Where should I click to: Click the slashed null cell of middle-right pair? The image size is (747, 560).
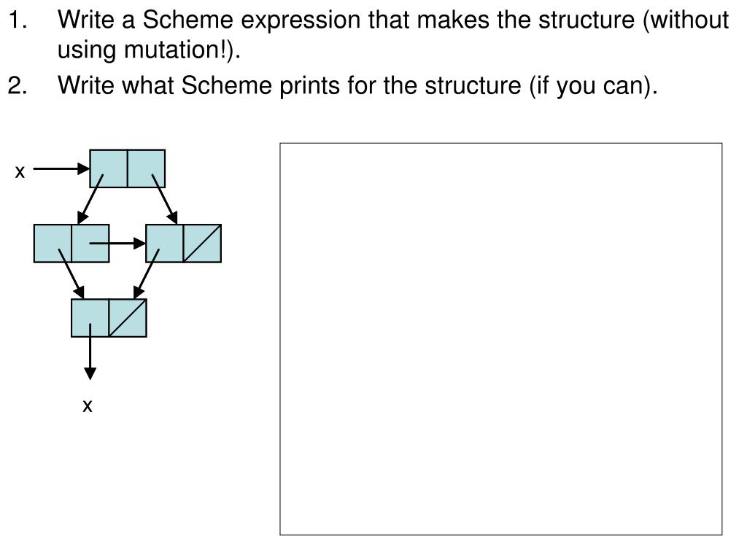pyautogui.click(x=202, y=244)
